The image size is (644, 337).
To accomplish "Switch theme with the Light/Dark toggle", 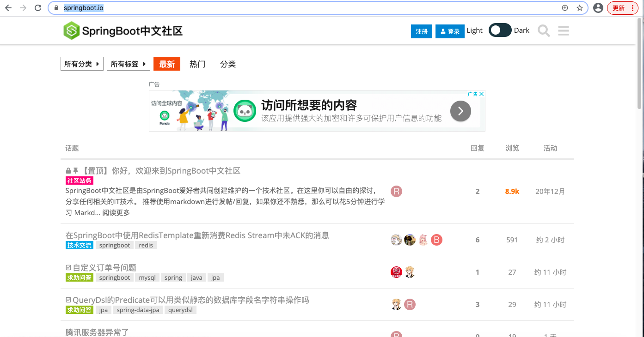I will click(x=500, y=30).
